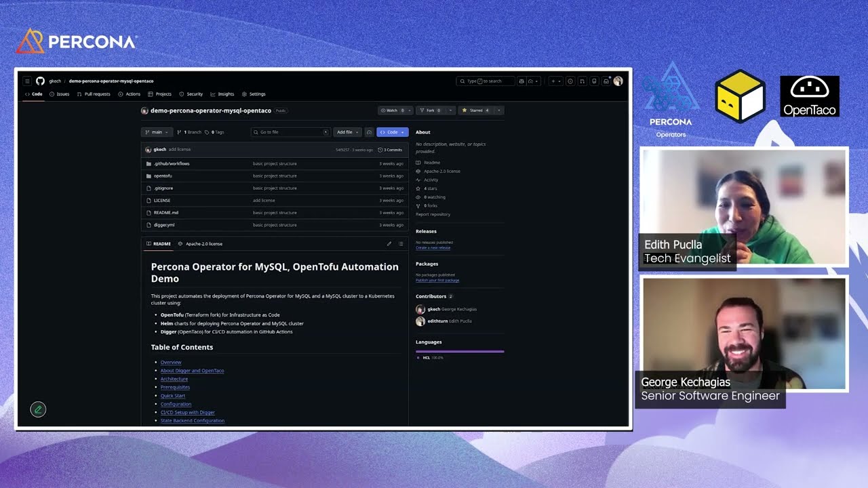Open the repositories icon in the top header
The image size is (868, 488).
594,81
